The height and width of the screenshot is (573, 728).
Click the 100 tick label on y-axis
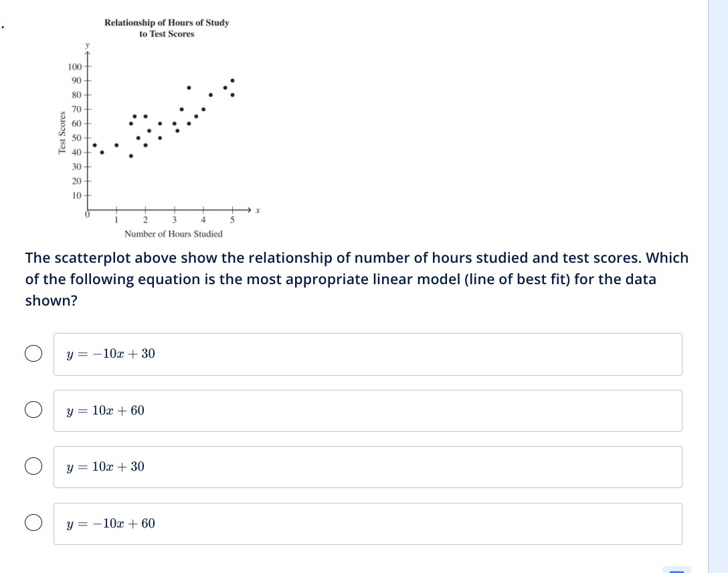[x=74, y=67]
